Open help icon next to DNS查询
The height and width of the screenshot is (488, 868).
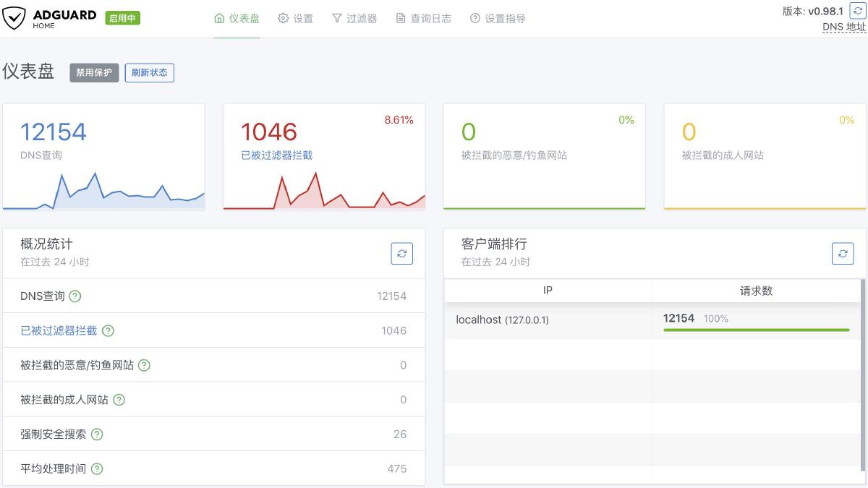pyautogui.click(x=75, y=296)
